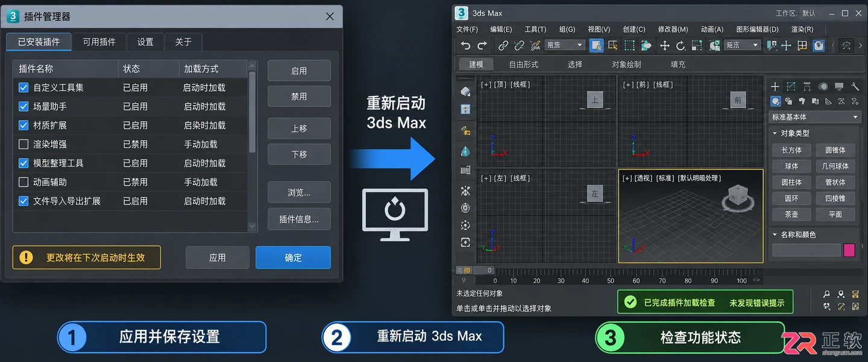Uncheck the 自定义工具集 plugin checkbox
This screenshot has width=868, height=362.
coord(24,87)
